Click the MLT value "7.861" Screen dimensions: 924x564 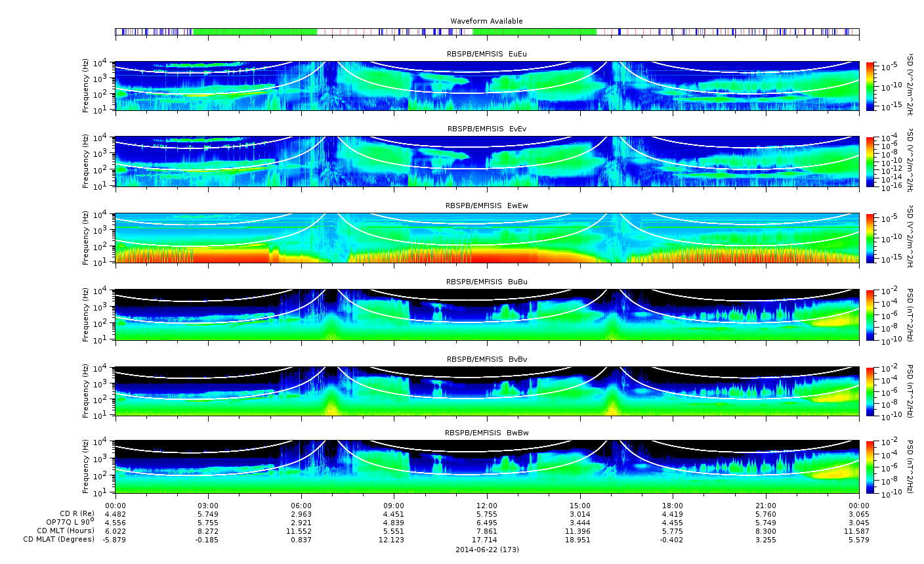pos(487,531)
